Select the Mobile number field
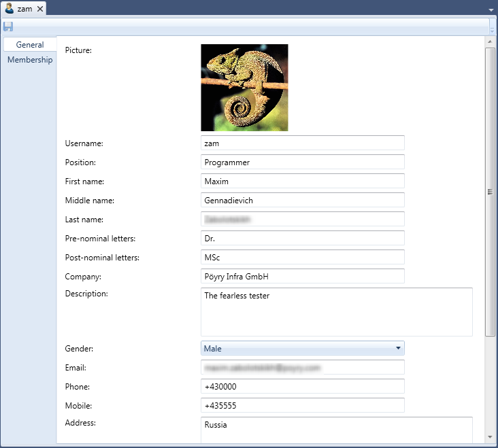 [303, 406]
